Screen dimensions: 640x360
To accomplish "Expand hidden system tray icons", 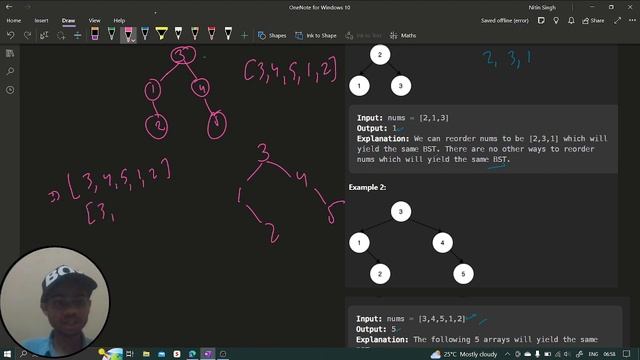I will (x=507, y=354).
